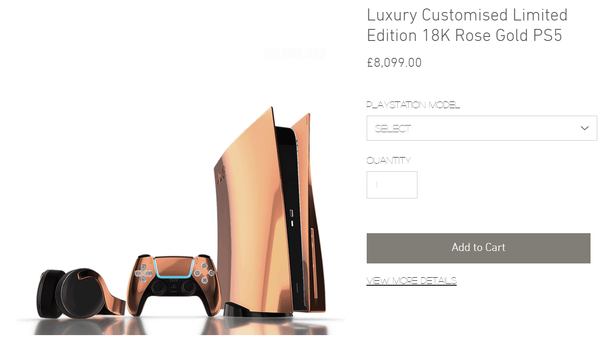The image size is (599, 364).
Task: Click the faint 18K Rose Gold watermark text
Action: [x=295, y=54]
